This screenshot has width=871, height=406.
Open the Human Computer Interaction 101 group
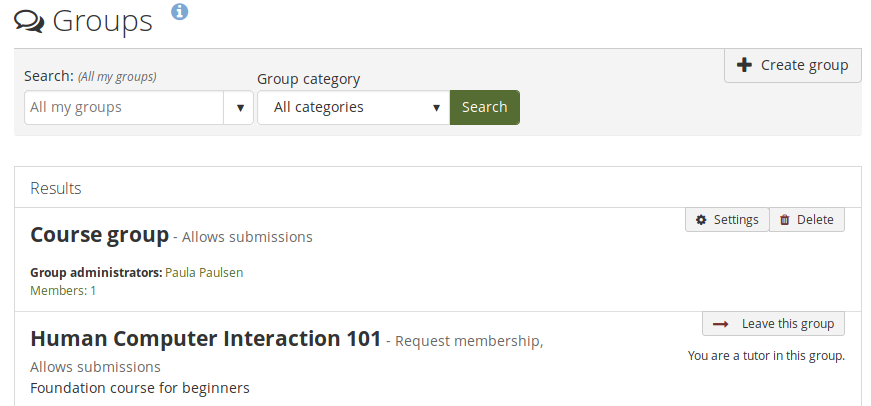205,339
